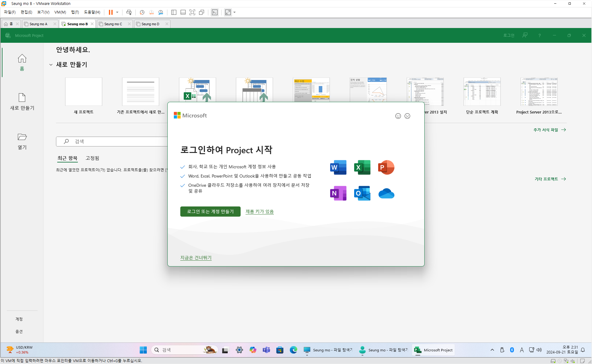This screenshot has height=364, width=592.
Task: Expand fullscreen options dropdown arrow
Action: click(234, 12)
